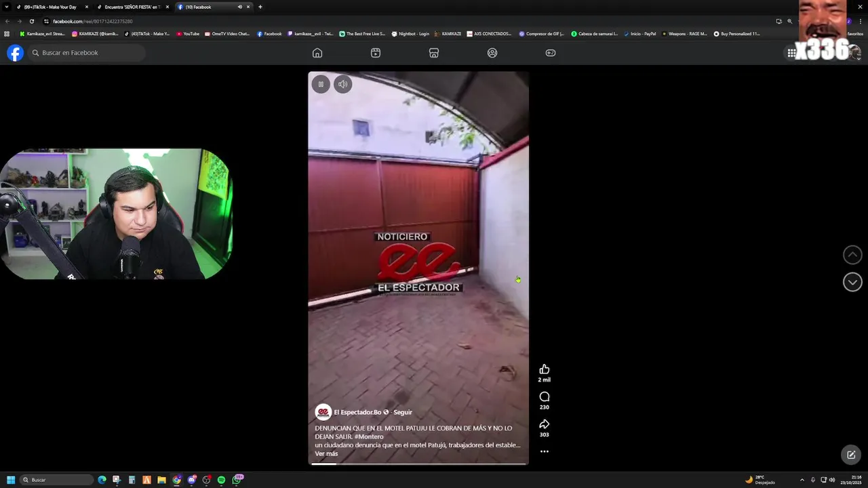
Task: Pause the reel video
Action: (x=321, y=84)
